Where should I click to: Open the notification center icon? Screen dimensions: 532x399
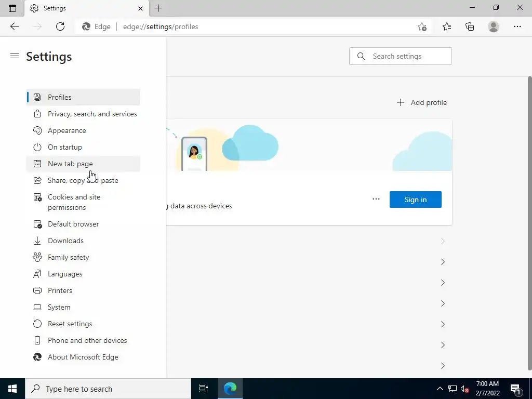(515, 389)
